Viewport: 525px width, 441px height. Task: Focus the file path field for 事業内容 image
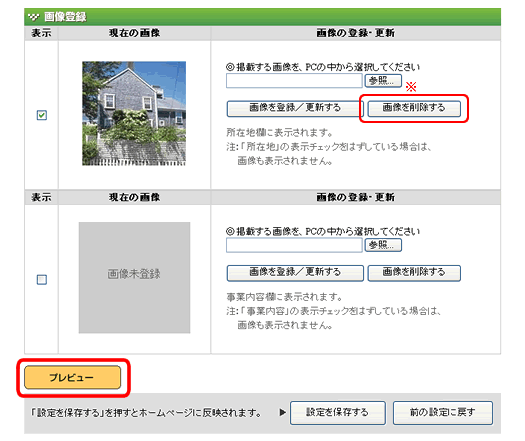pyautogui.click(x=294, y=245)
